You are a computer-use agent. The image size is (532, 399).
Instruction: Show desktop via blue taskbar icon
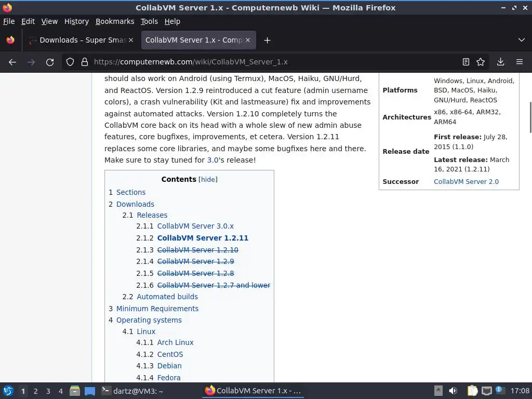point(89,391)
